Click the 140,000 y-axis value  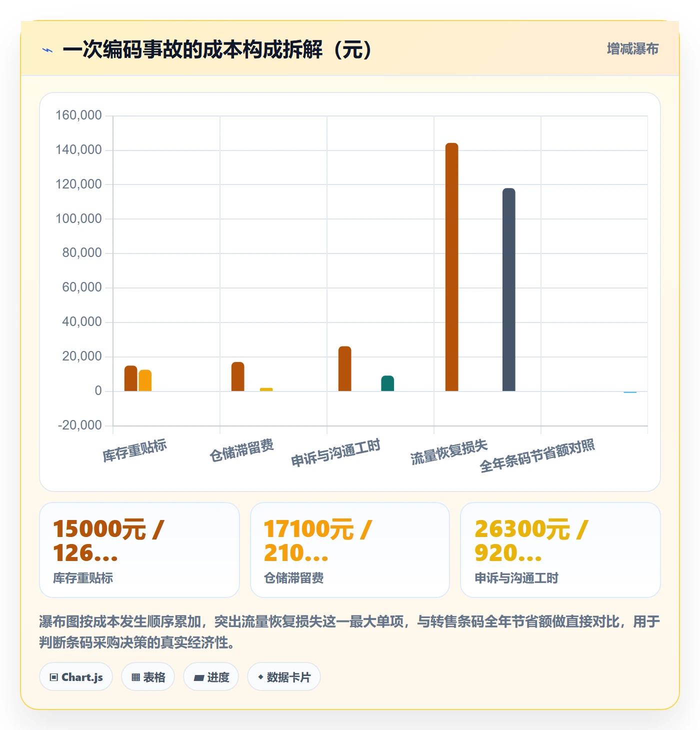click(x=78, y=150)
